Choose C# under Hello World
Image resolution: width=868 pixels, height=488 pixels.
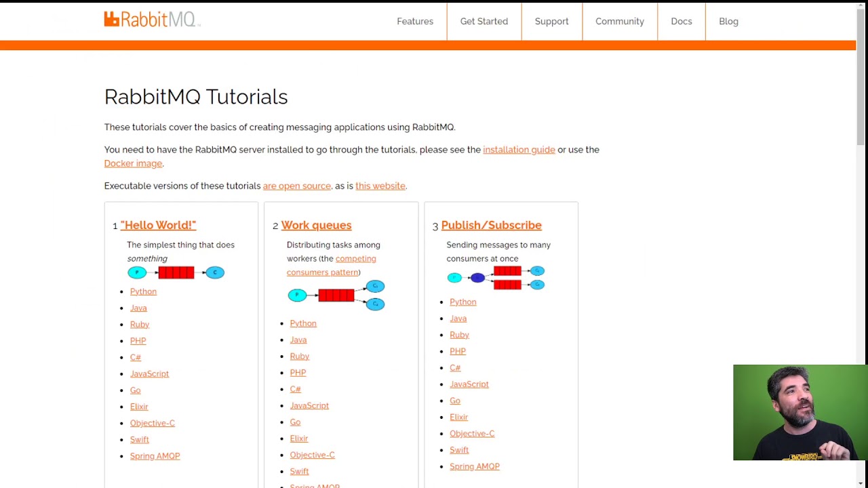tap(136, 357)
